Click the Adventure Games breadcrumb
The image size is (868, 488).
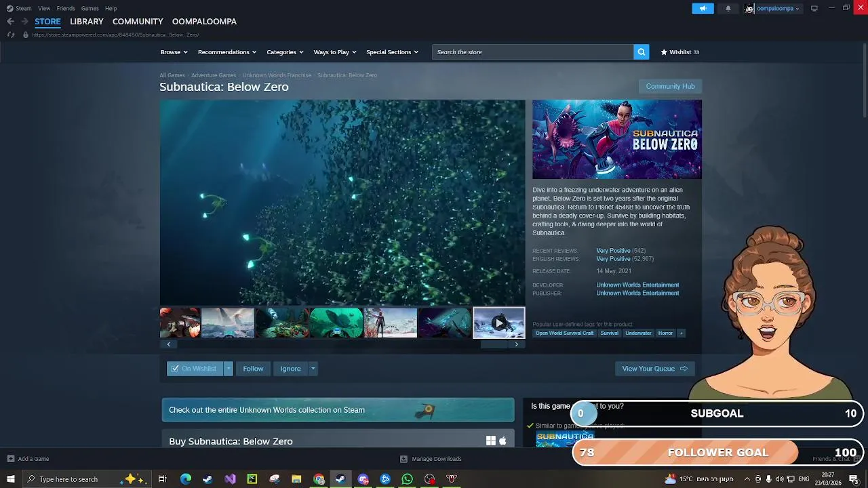click(x=214, y=75)
